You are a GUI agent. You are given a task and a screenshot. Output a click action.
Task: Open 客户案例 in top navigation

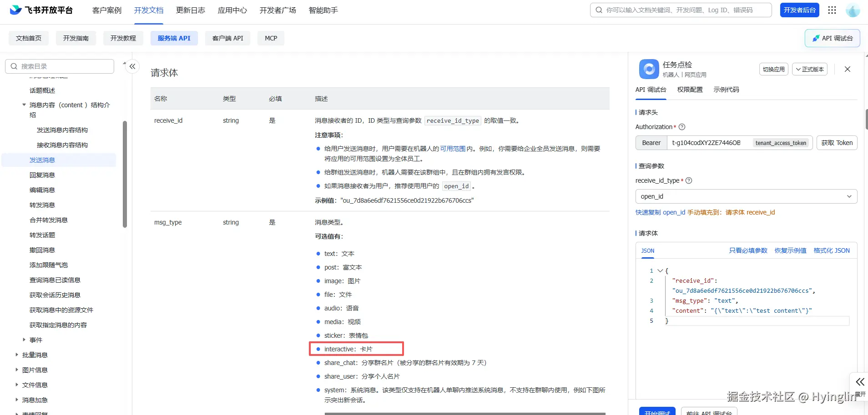(x=107, y=10)
